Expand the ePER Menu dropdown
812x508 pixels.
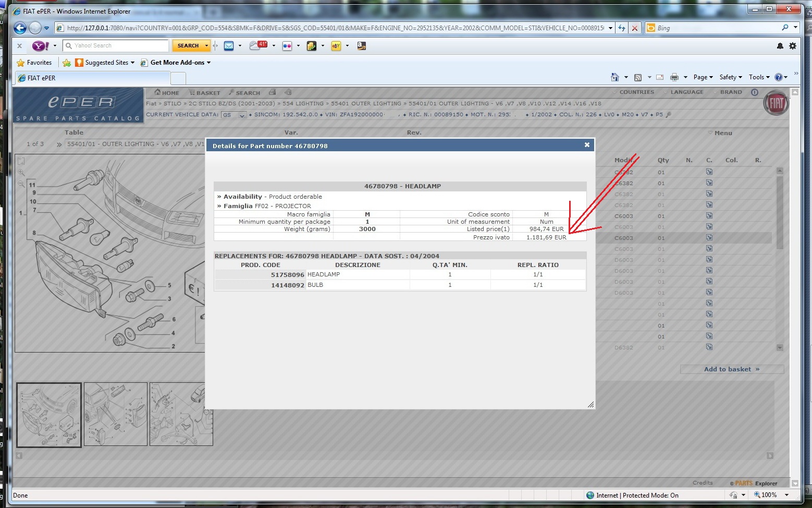[720, 133]
